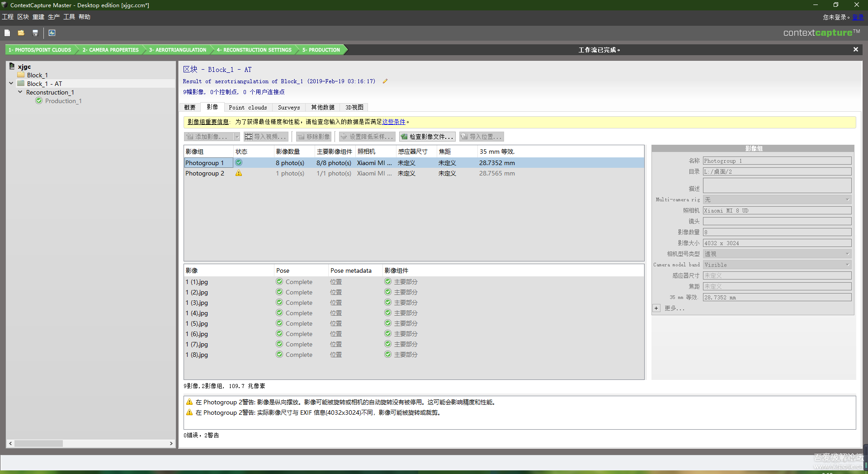
Task: Open the 帮助 menu
Action: 85,17
